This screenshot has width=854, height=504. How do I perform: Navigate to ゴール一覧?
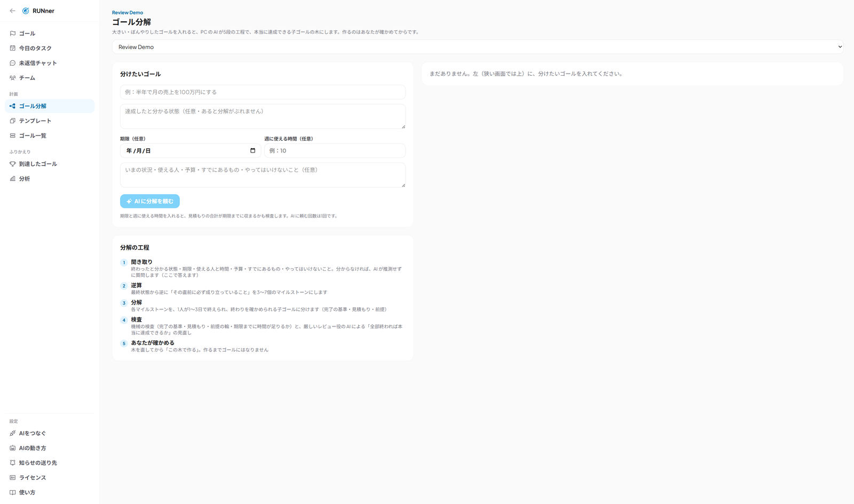(x=50, y=135)
